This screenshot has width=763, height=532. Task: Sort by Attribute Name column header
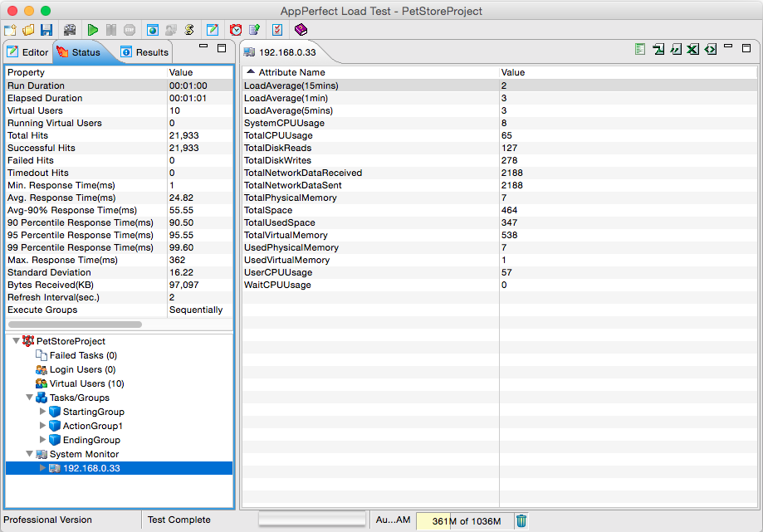371,72
